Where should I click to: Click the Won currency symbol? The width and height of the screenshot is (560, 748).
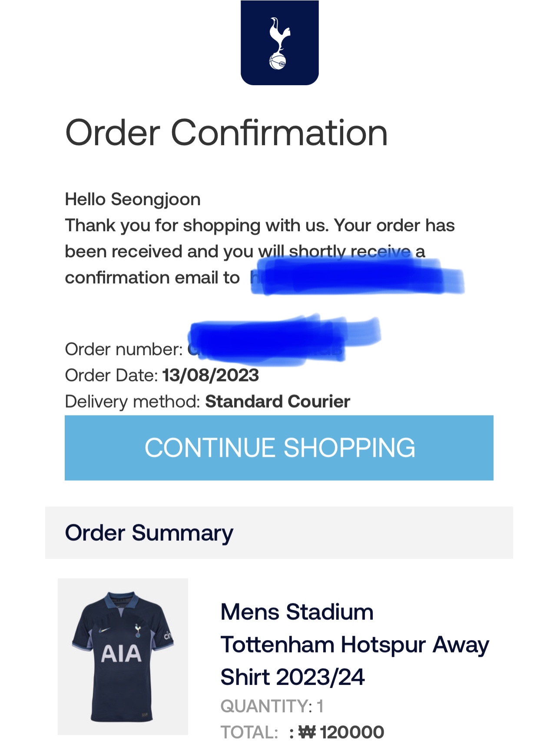click(x=307, y=732)
